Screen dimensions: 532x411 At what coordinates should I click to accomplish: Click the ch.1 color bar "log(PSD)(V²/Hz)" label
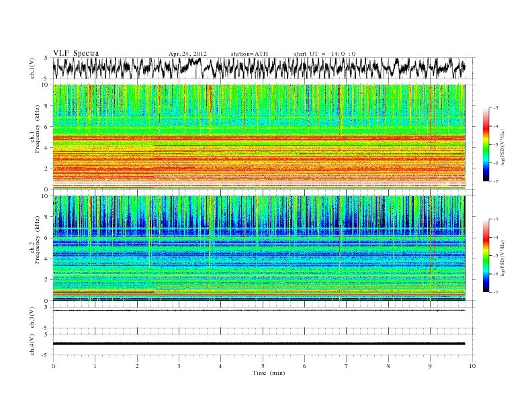[x=502, y=147]
